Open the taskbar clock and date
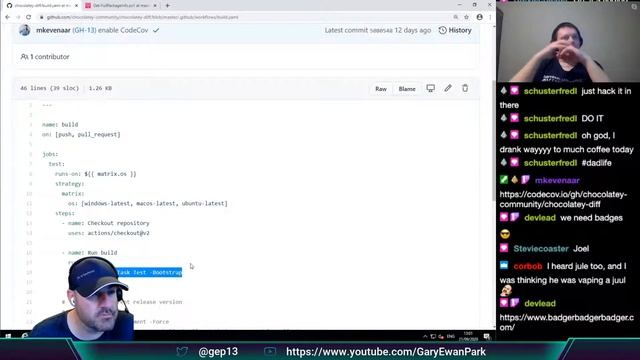Viewport: 640px width, 360px height. [468, 336]
